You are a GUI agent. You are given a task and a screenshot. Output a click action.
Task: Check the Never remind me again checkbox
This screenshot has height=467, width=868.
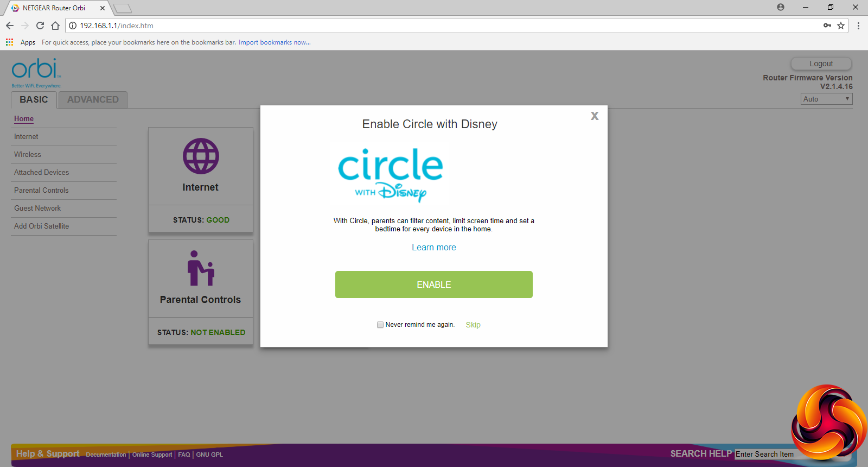(380, 325)
